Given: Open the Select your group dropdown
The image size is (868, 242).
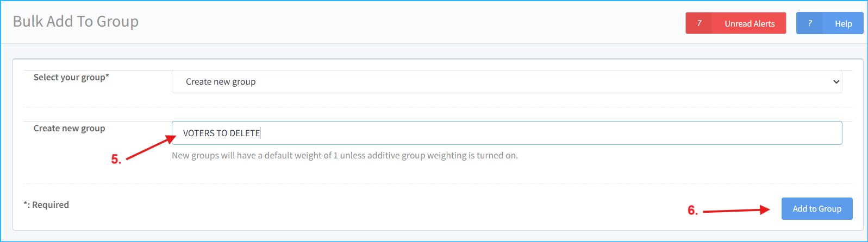Looking at the screenshot, I should (x=507, y=82).
